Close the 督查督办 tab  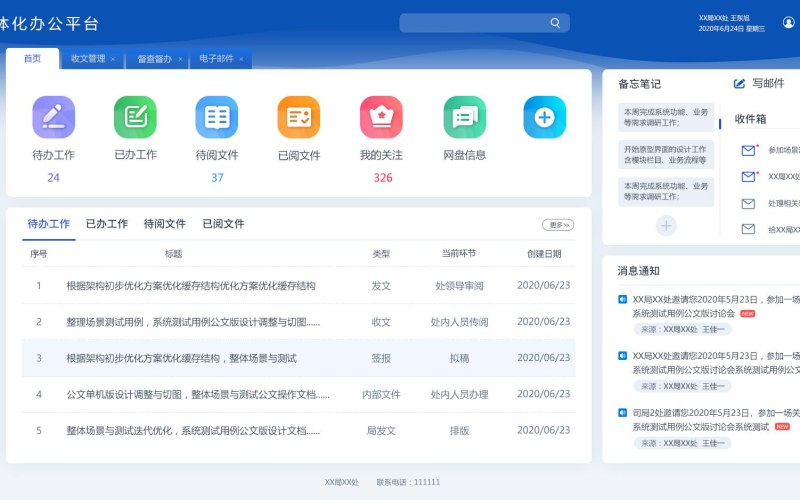tap(180, 59)
